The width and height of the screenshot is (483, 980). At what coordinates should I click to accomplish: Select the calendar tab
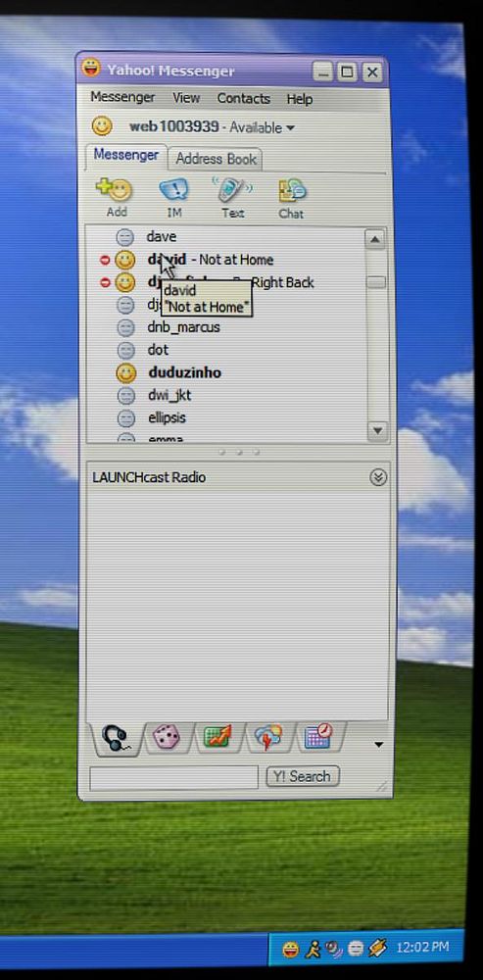coord(318,737)
